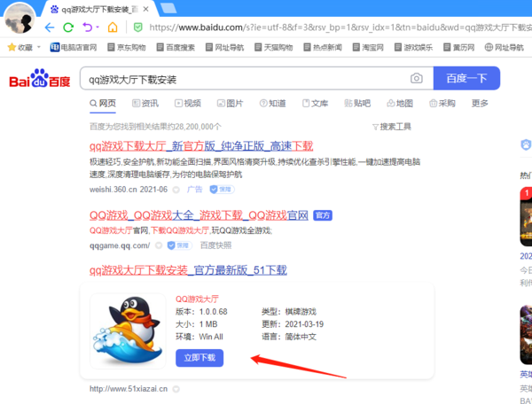532x404 pixels.
Task: Close the qq游戏大厅下载安装 browser tab
Action: coord(146,9)
